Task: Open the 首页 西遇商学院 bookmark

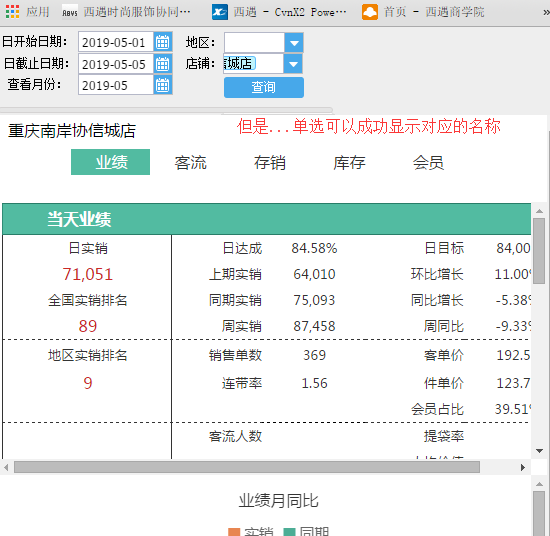Action: click(423, 12)
